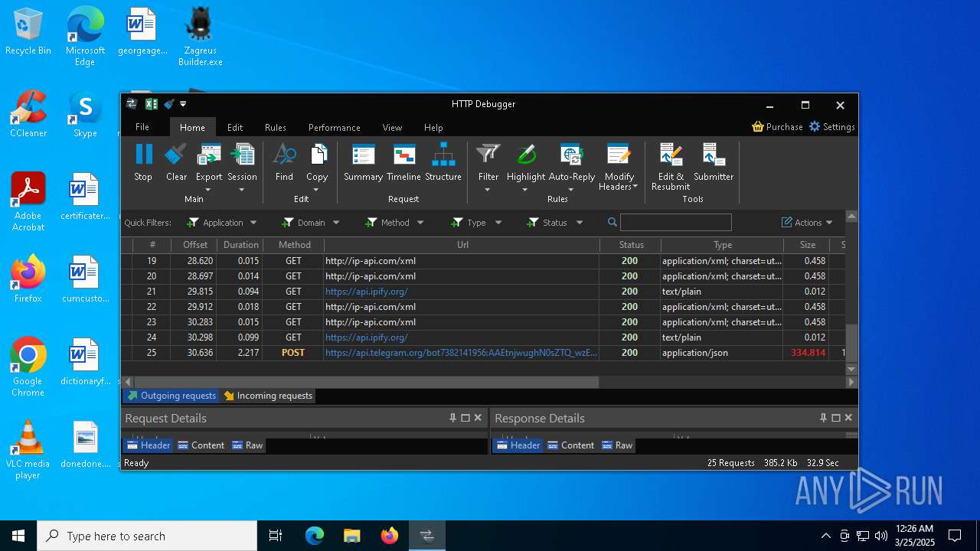Click the Windows taskbar search box
980x551 pixels.
[147, 536]
